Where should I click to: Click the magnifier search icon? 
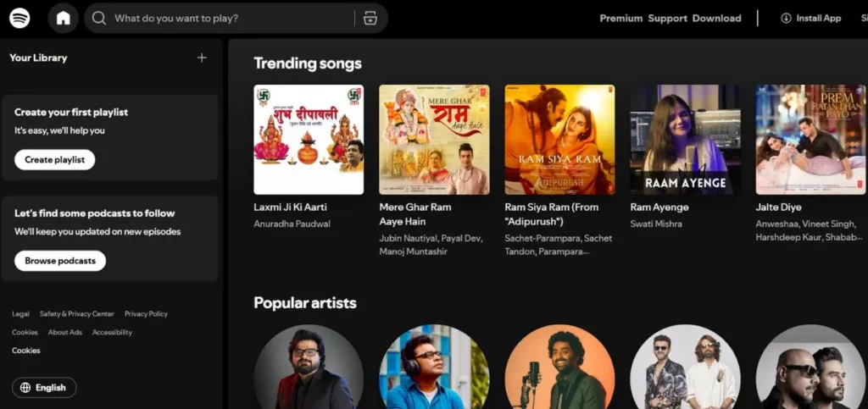(99, 19)
